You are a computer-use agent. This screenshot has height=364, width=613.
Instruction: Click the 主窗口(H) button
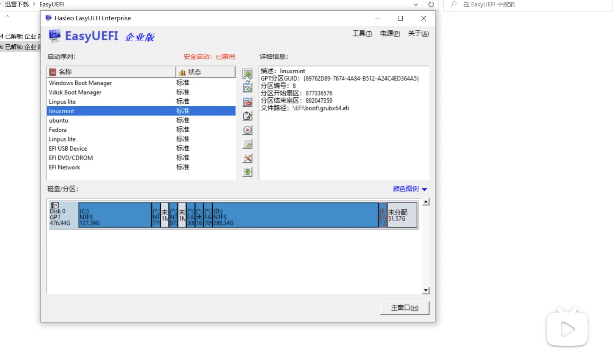tap(405, 308)
